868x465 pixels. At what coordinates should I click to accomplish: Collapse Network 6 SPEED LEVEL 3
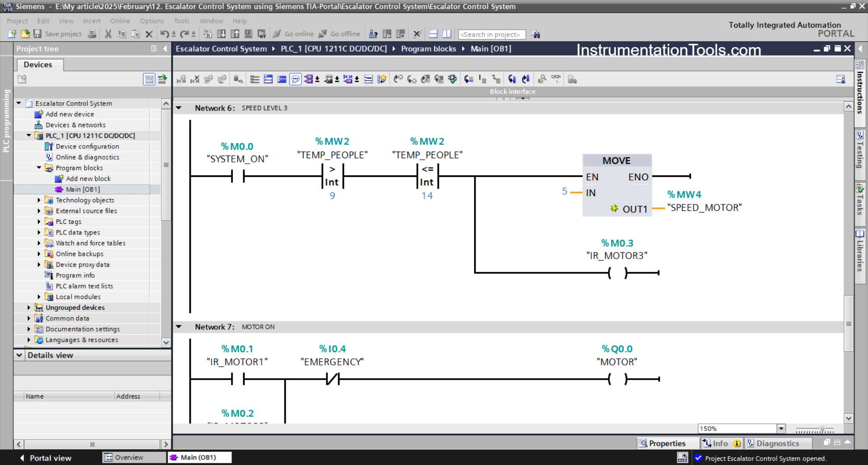click(x=179, y=108)
